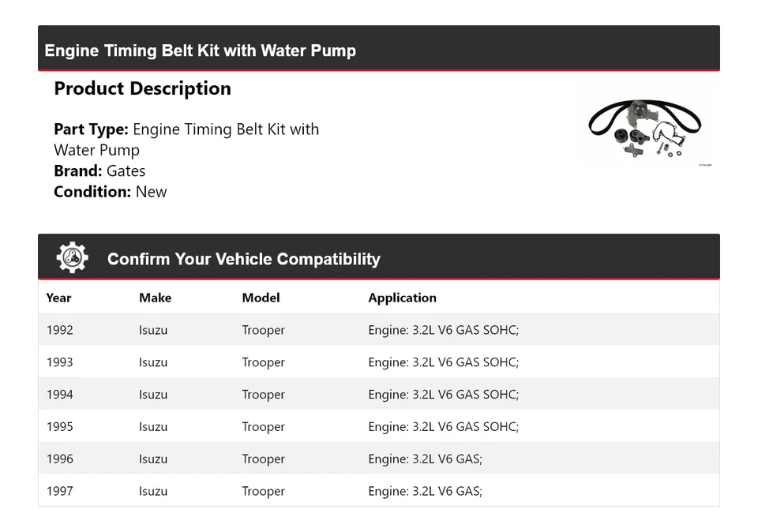This screenshot has width=758, height=532.
Task: Click the Part Type description text
Action: 186,139
